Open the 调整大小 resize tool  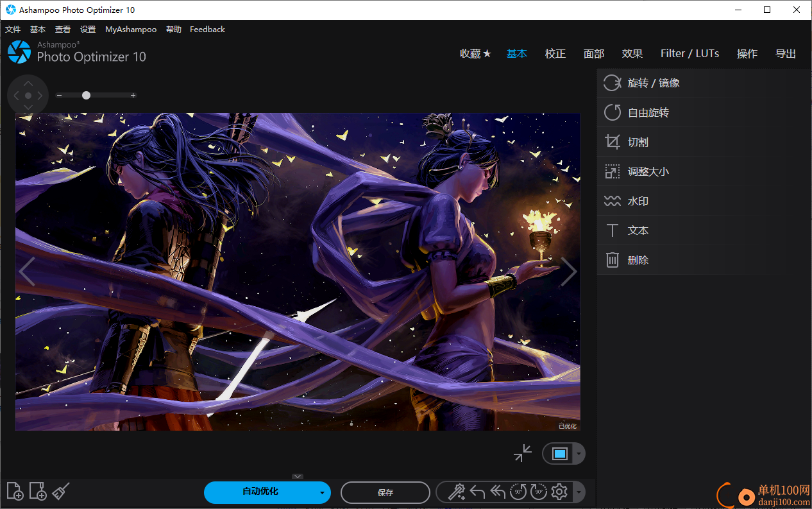tap(704, 171)
